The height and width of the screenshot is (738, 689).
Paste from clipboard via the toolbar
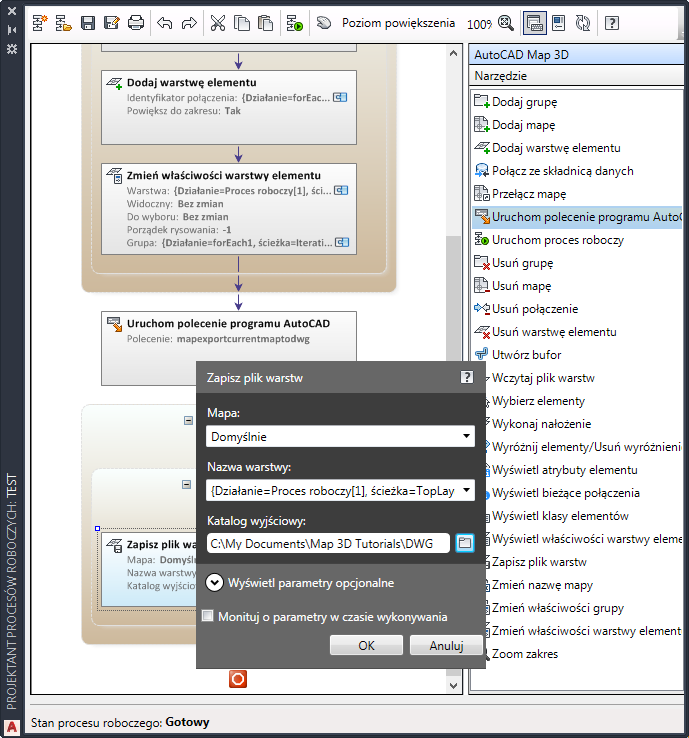click(x=266, y=23)
